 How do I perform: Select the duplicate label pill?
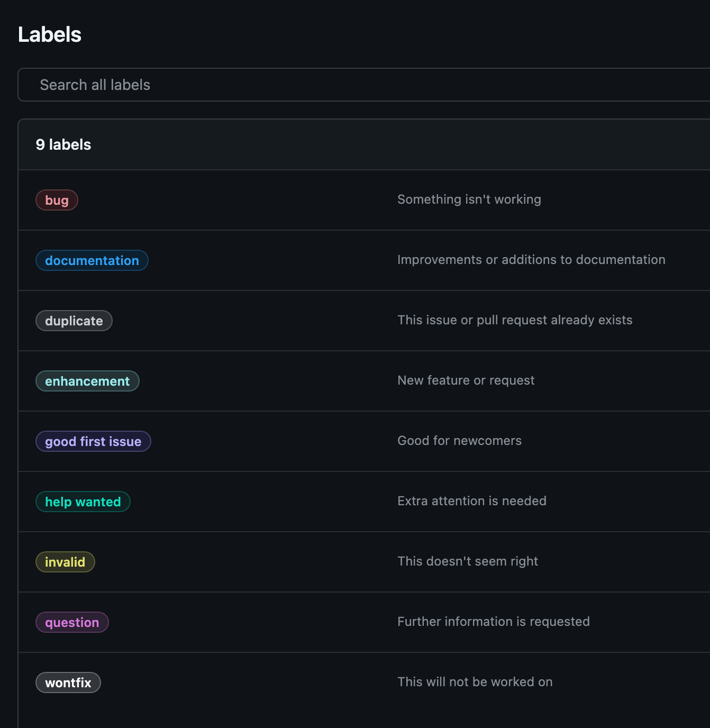pyautogui.click(x=74, y=321)
